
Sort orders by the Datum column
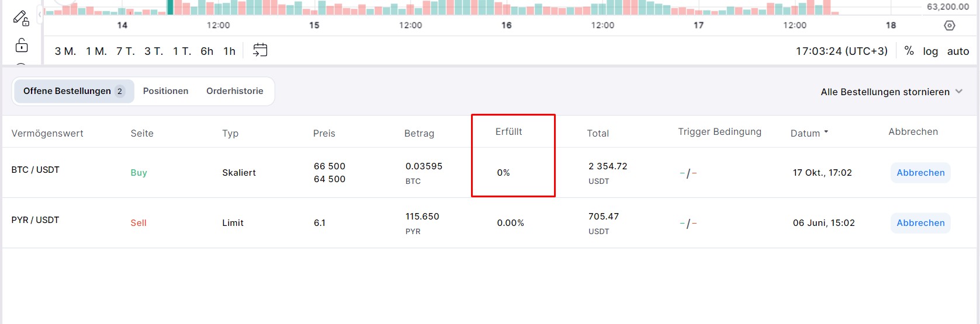[809, 133]
